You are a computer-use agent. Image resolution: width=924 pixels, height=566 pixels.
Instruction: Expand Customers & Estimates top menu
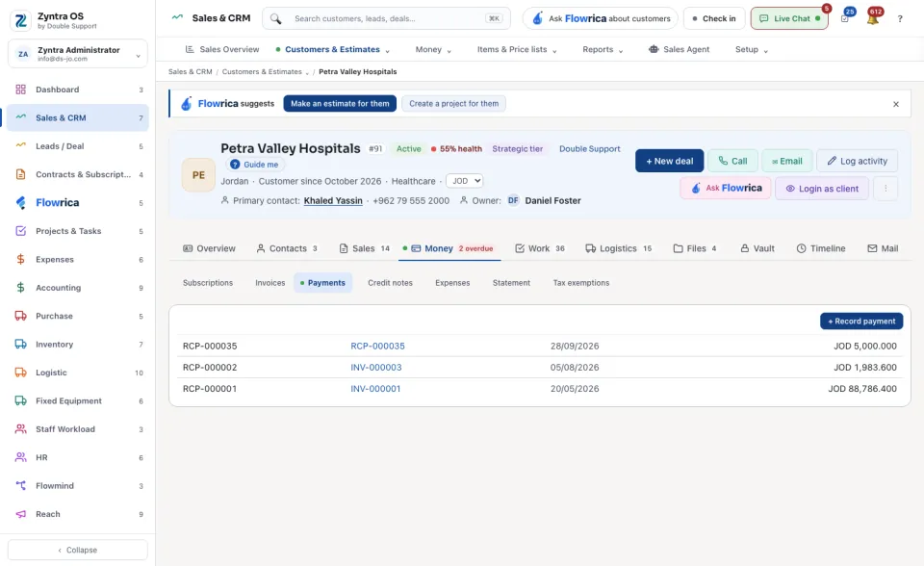click(x=332, y=49)
